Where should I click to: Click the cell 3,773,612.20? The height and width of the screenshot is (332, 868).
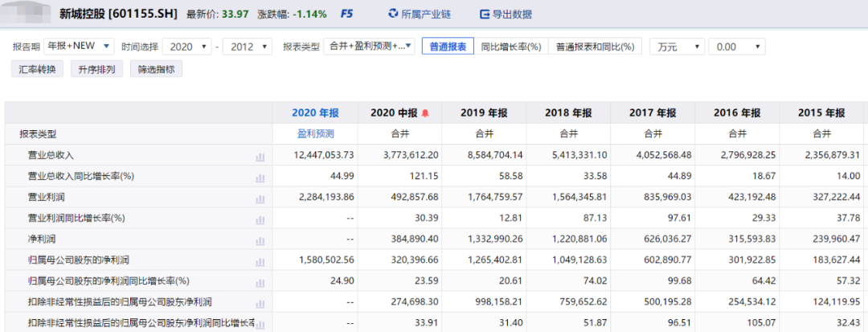point(411,157)
